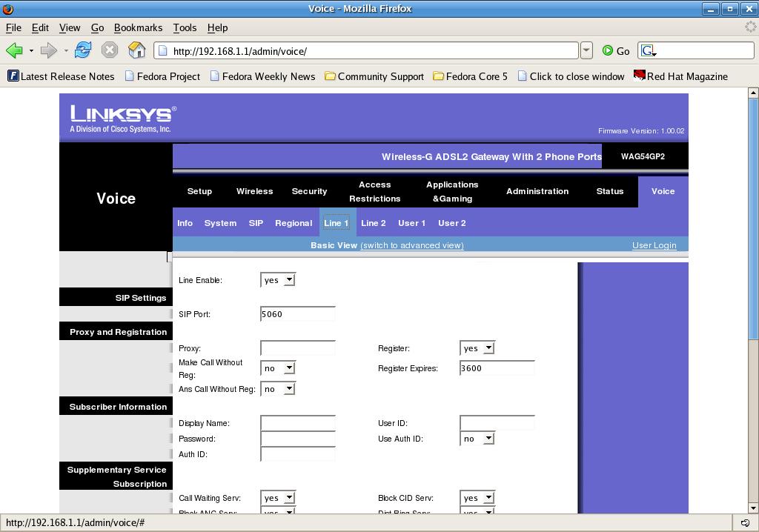Viewport: 759px width, 532px height.
Task: Expand the URL history dropdown arrow
Action: click(586, 50)
